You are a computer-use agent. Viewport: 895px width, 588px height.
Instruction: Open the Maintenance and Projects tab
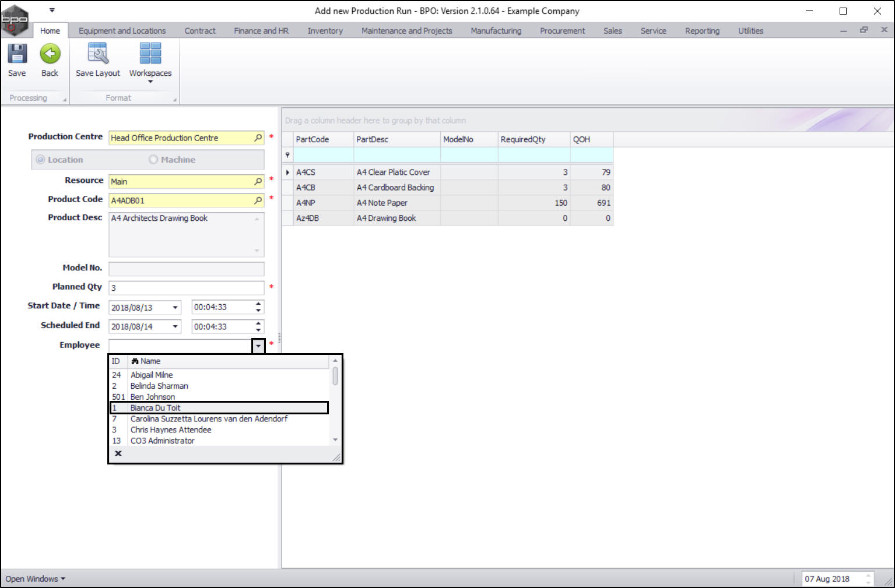(407, 31)
